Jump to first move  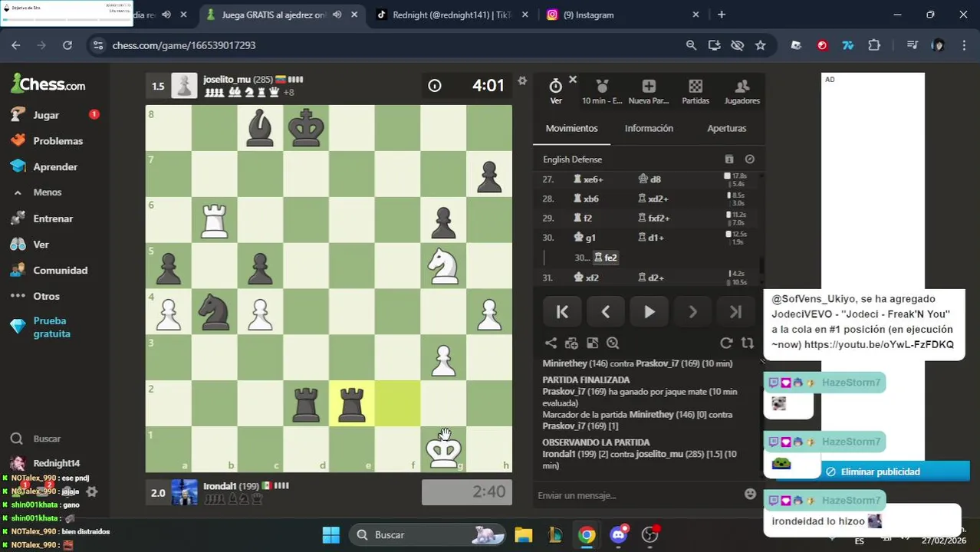(x=562, y=312)
